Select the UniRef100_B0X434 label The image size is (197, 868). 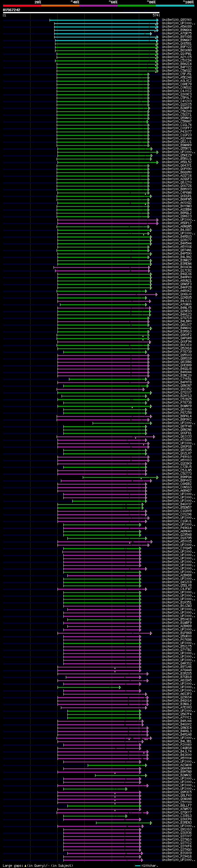pos(177,267)
